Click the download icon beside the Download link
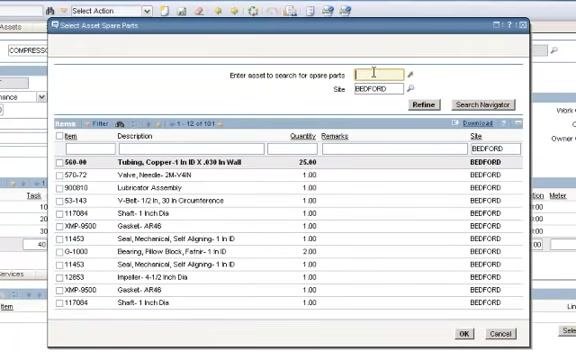 [455, 123]
